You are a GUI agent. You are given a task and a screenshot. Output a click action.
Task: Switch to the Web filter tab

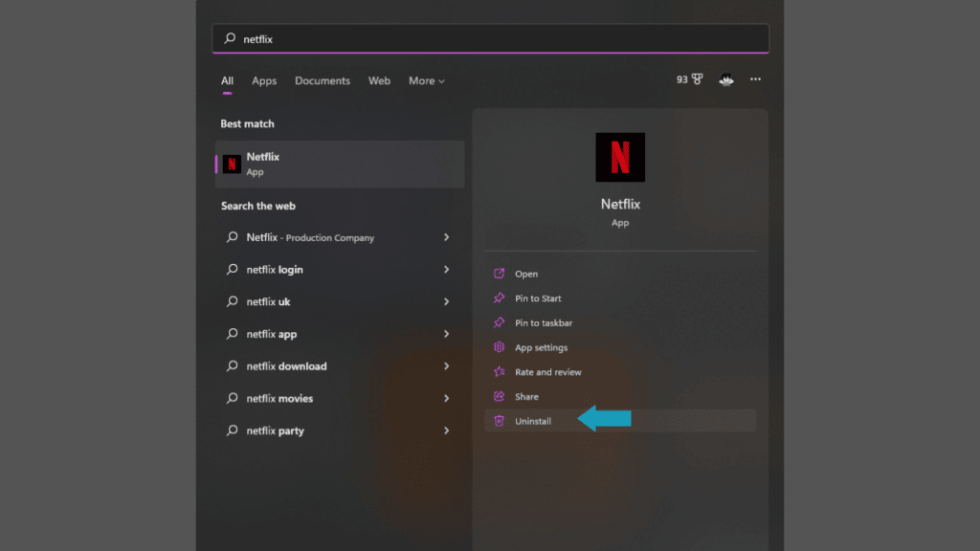(x=379, y=80)
